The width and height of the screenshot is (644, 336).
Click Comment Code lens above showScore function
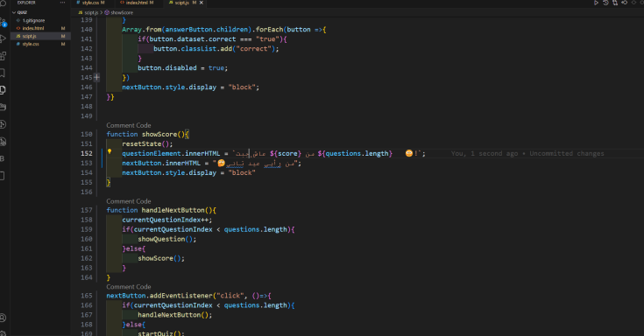pos(129,125)
